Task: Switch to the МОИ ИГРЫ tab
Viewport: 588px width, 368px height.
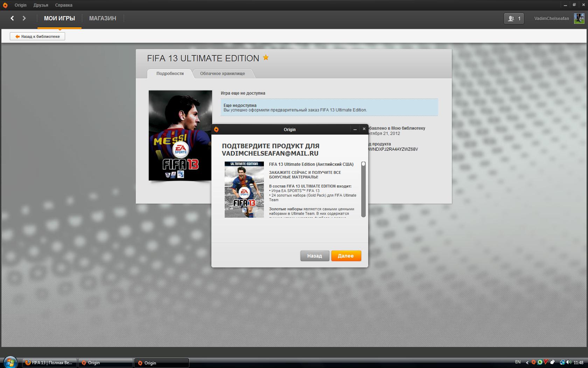Action: pos(59,19)
